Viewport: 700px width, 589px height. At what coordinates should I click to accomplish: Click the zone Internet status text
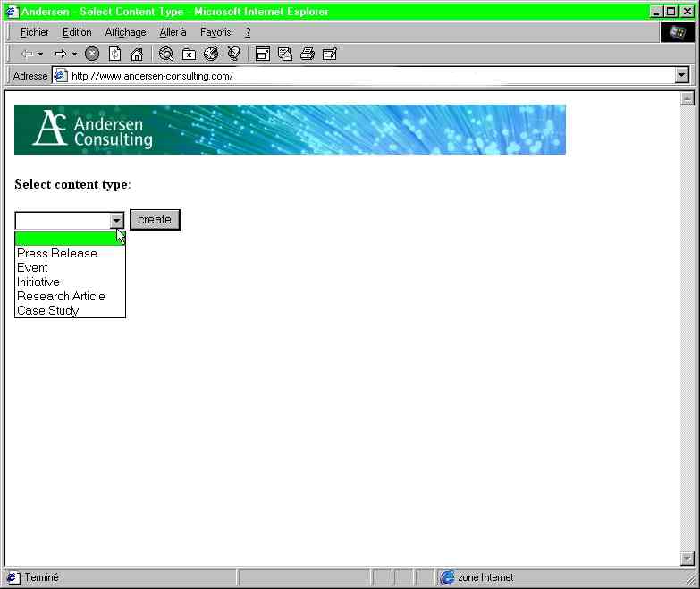(x=485, y=577)
